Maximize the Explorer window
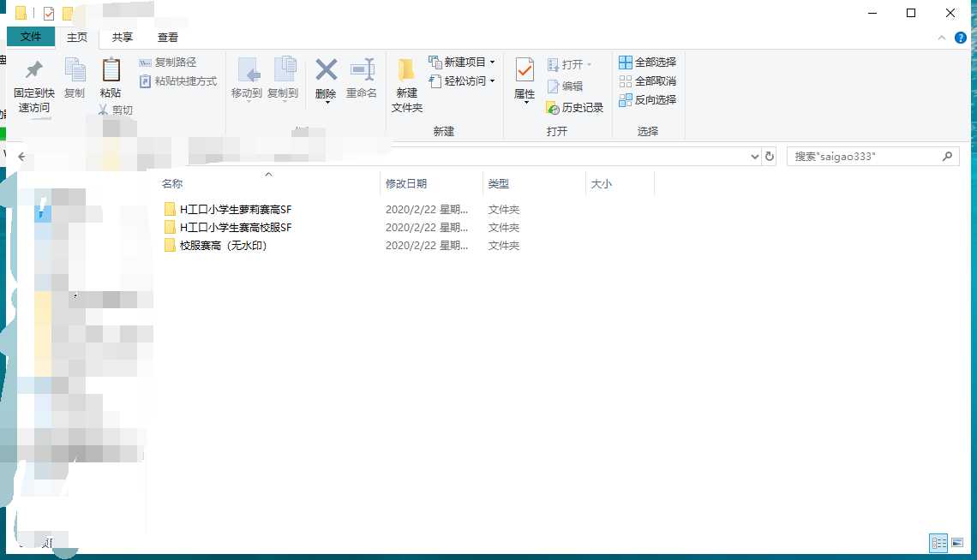 [911, 13]
